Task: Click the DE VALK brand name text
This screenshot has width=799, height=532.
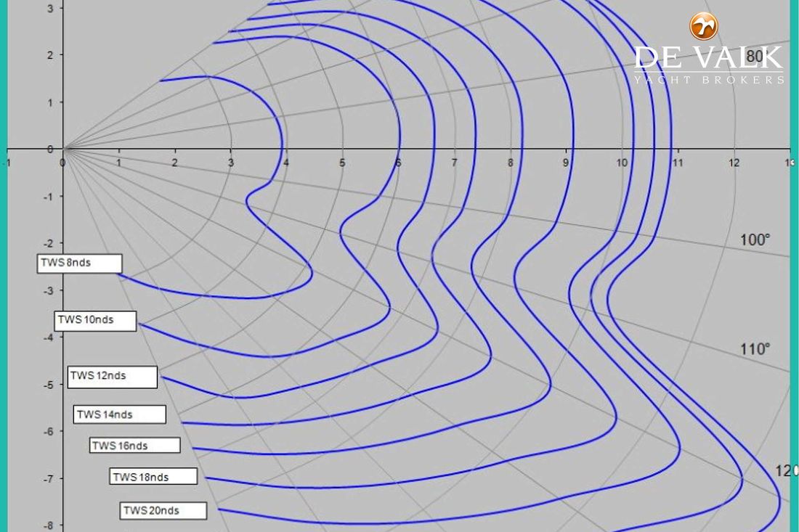Action: 708,58
